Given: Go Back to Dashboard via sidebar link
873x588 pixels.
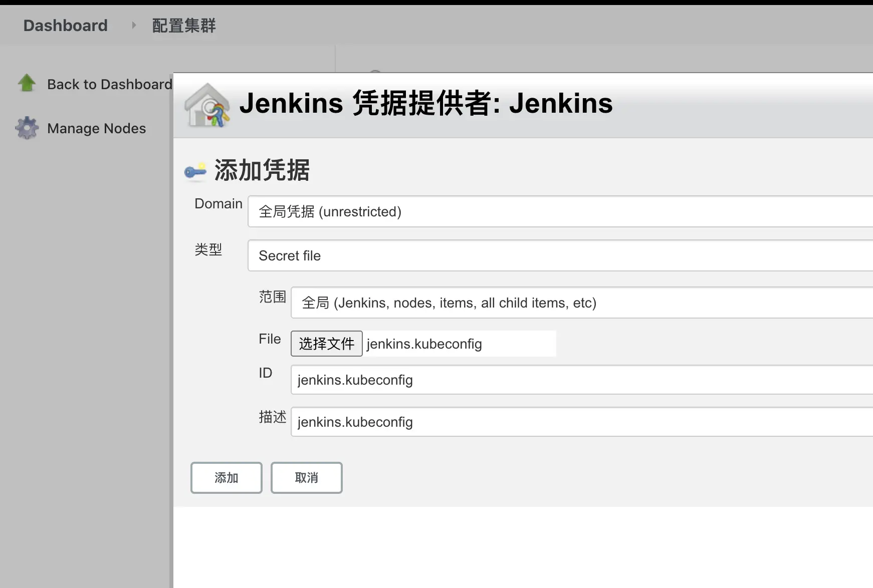Looking at the screenshot, I should (110, 84).
